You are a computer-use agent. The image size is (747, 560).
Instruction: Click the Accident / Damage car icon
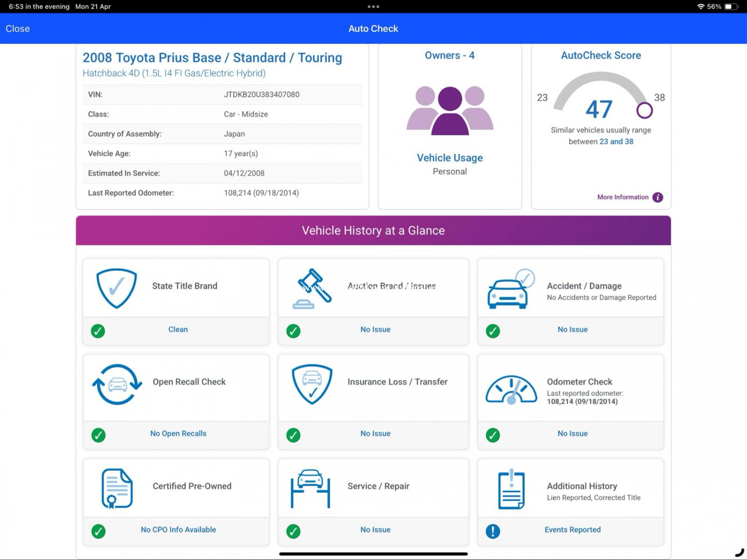(511, 289)
